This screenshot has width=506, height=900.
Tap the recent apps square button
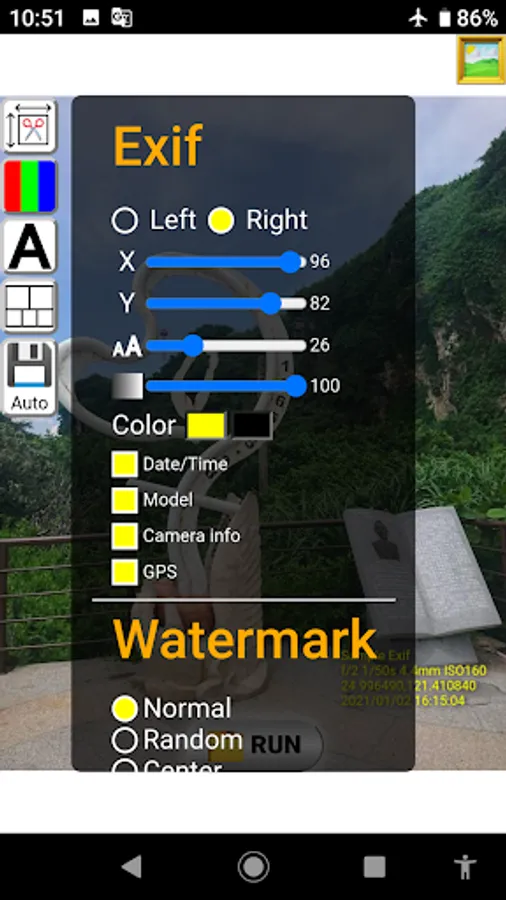point(374,867)
